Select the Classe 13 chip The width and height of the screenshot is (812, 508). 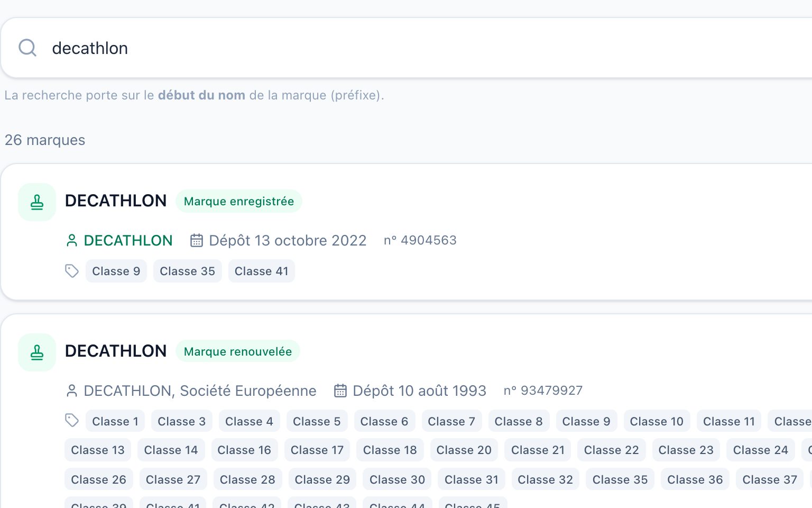coord(98,450)
